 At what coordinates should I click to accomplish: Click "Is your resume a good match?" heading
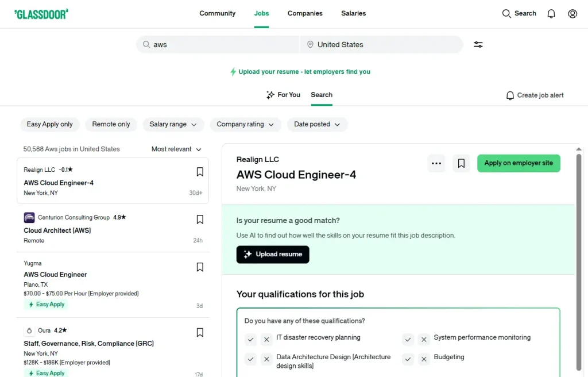[288, 221]
